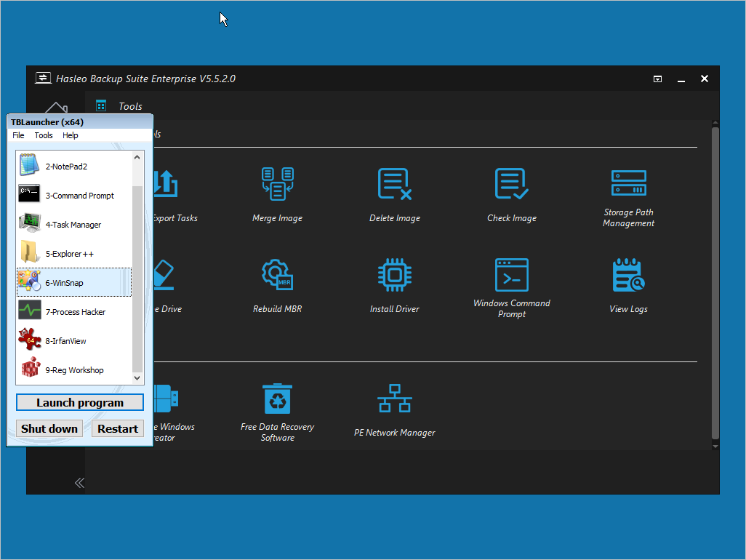Open the TBLauncher File menu
746x560 pixels.
click(18, 135)
